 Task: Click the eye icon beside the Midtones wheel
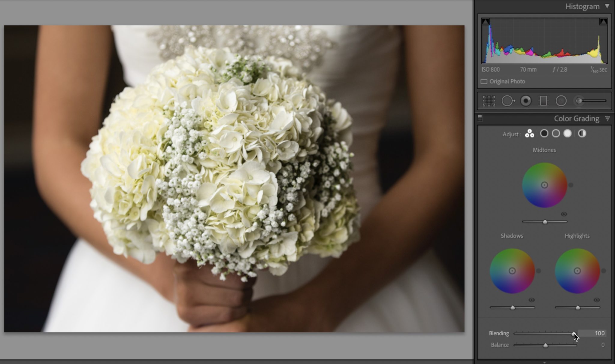[564, 214]
